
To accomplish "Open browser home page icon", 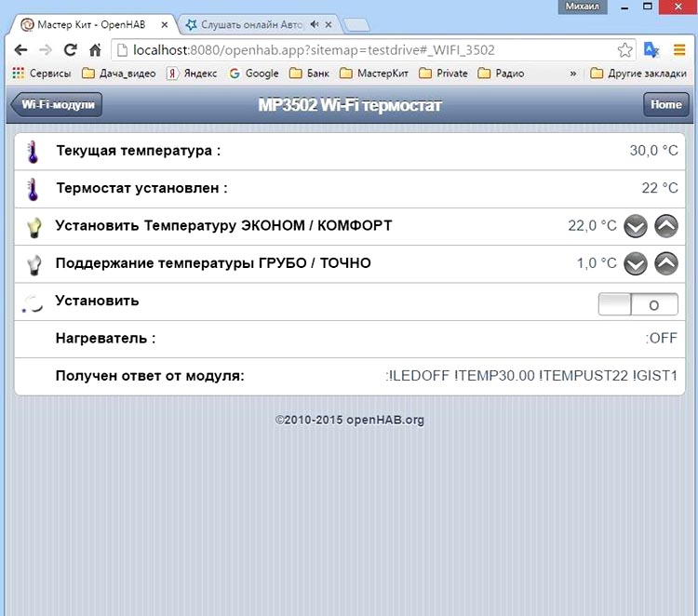I will [x=95, y=50].
